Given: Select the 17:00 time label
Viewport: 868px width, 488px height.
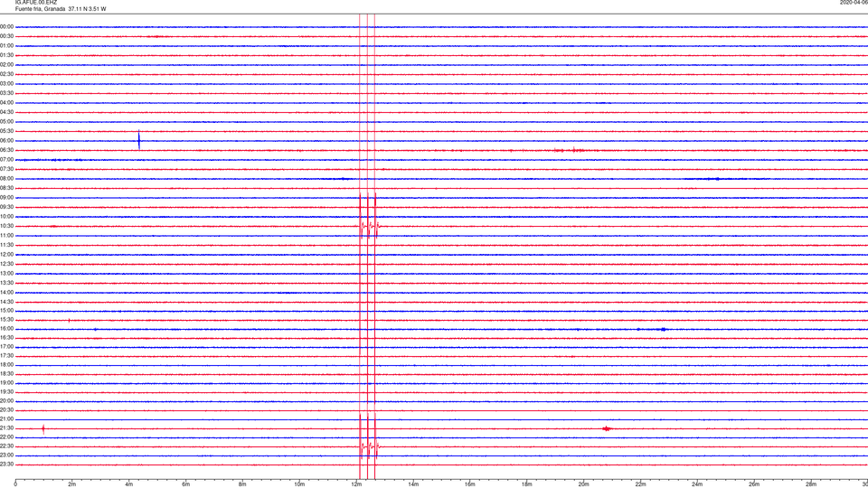Looking at the screenshot, I should pos(6,347).
